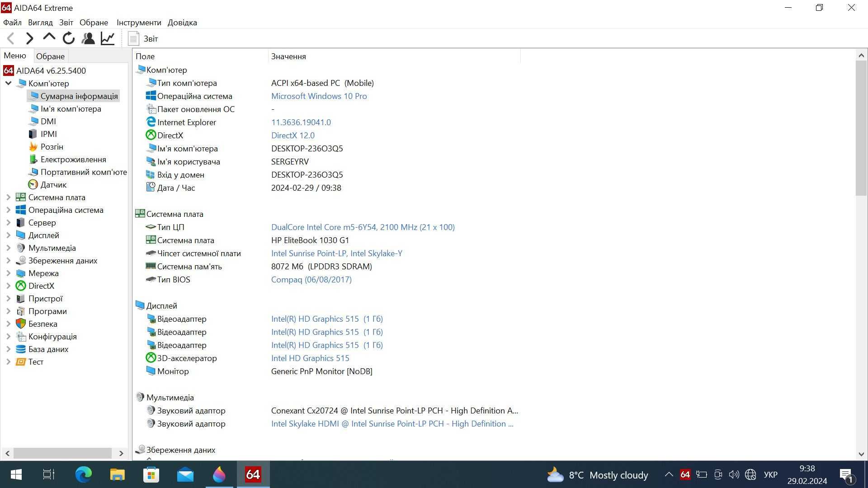Click the sidebar horizontal scroll right arrow
The width and height of the screenshot is (868, 488).
121,453
